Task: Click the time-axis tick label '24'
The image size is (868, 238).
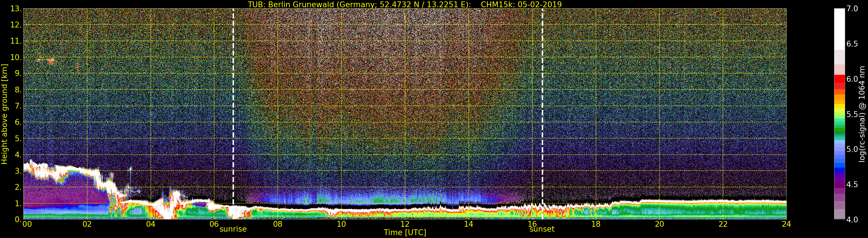Action: click(x=786, y=224)
